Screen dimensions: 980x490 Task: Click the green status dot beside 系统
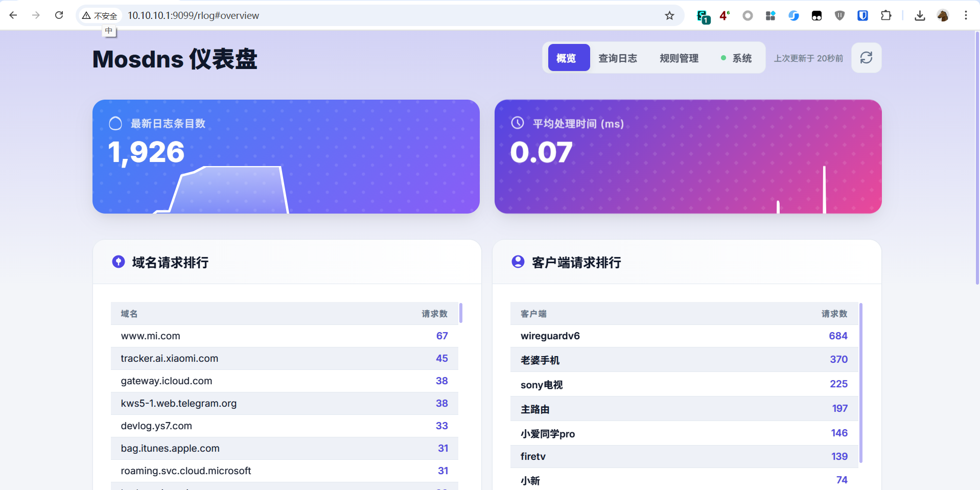click(722, 58)
